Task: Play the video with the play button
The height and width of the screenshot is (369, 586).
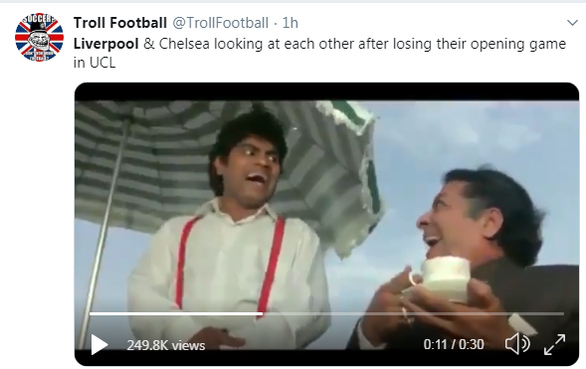Action: coord(99,344)
